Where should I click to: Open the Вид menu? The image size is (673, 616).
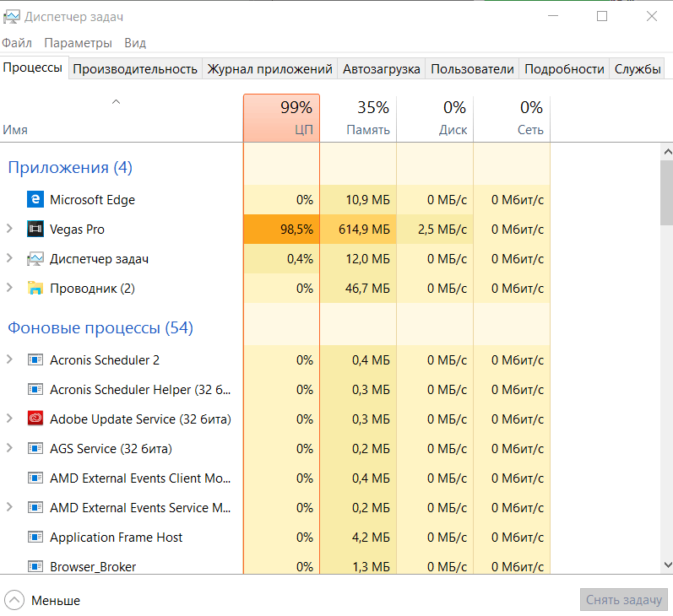click(135, 43)
